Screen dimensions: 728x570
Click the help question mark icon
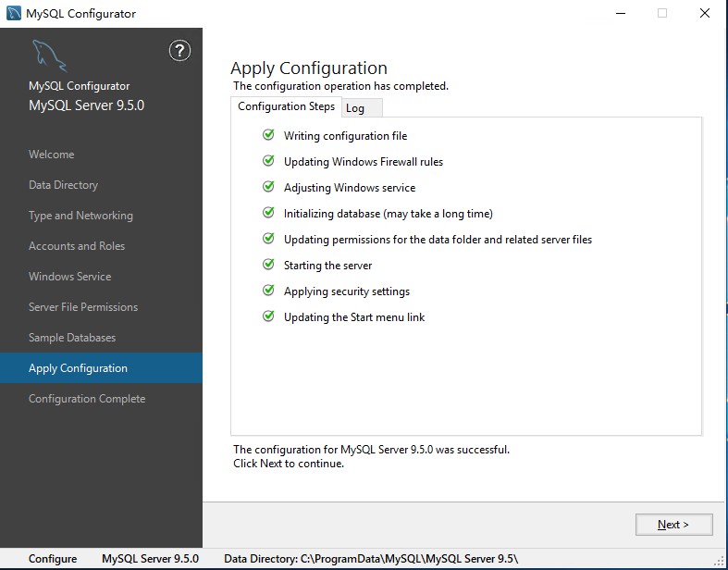tap(179, 51)
